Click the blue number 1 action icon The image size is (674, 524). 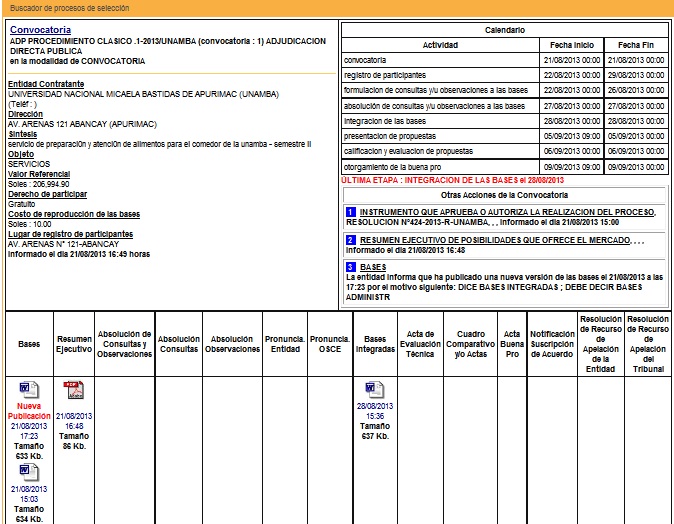tap(351, 212)
